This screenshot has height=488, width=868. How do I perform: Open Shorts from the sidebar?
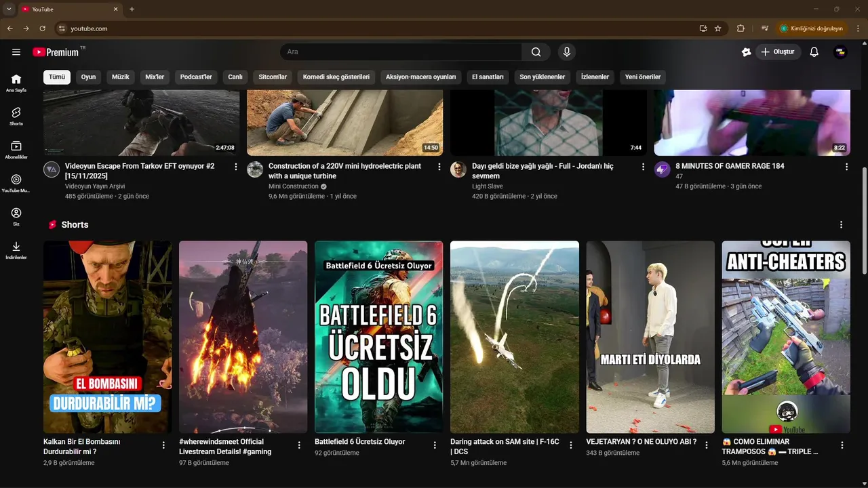click(16, 117)
